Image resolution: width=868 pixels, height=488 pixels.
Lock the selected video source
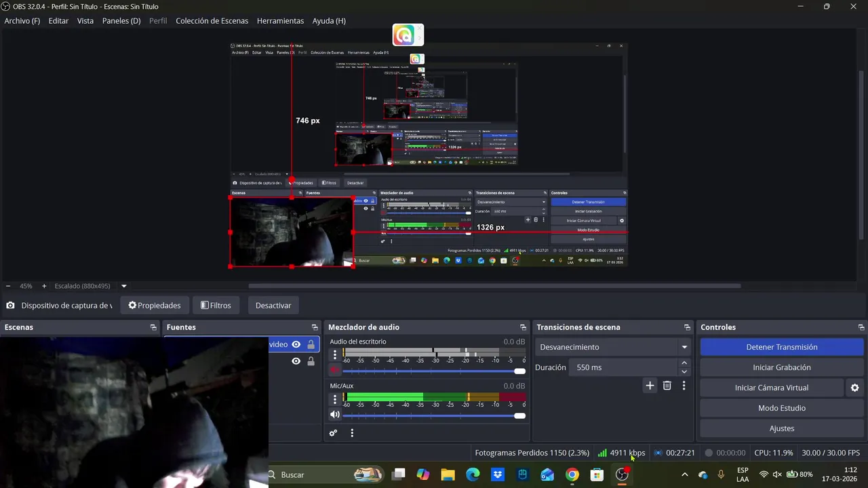(x=311, y=344)
